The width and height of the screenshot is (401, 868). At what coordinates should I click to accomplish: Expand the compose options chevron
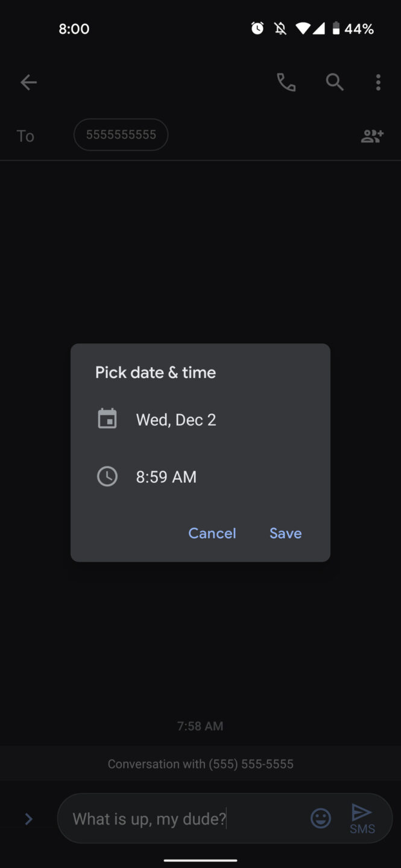tap(28, 819)
